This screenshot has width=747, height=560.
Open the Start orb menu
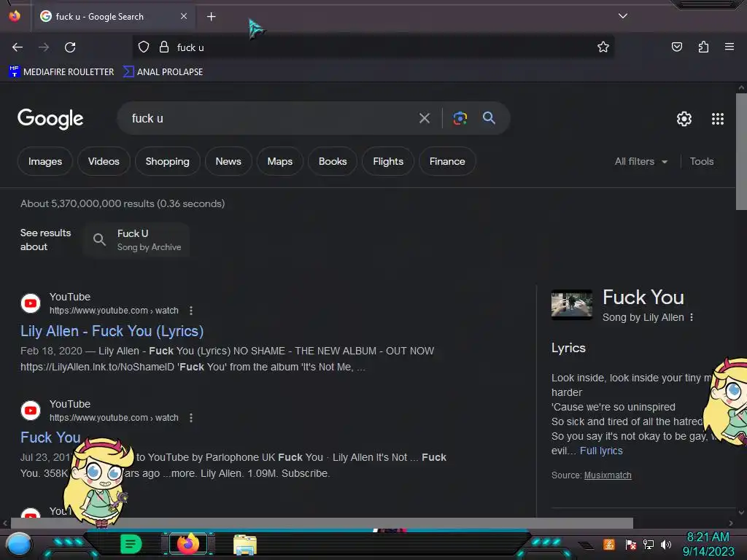point(18,544)
